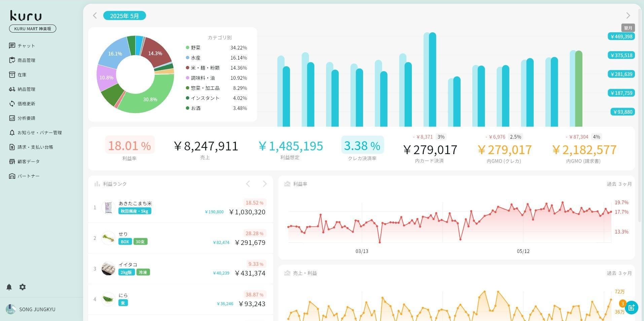The height and width of the screenshot is (321, 644).
Task: Click the floating note button with badge
Action: 631,307
